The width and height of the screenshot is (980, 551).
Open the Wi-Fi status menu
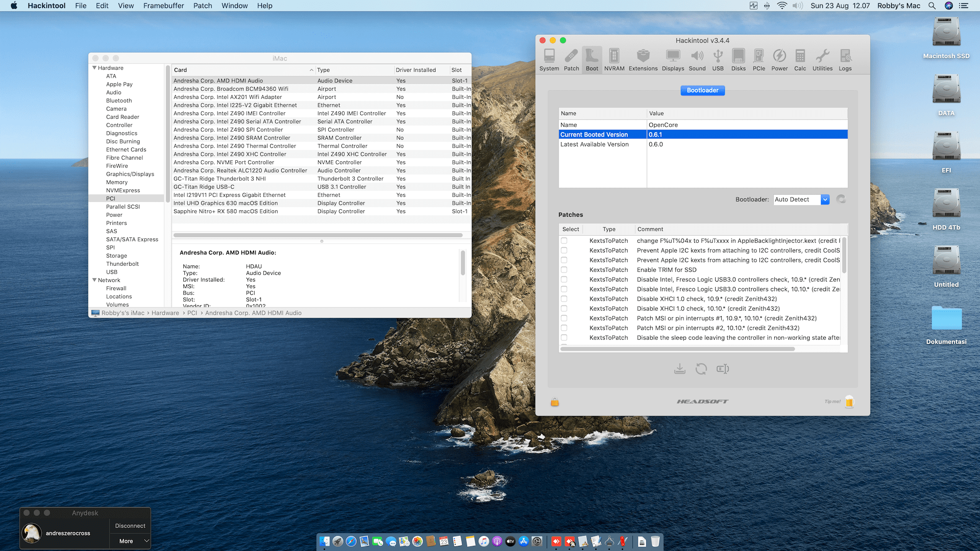coord(782,6)
